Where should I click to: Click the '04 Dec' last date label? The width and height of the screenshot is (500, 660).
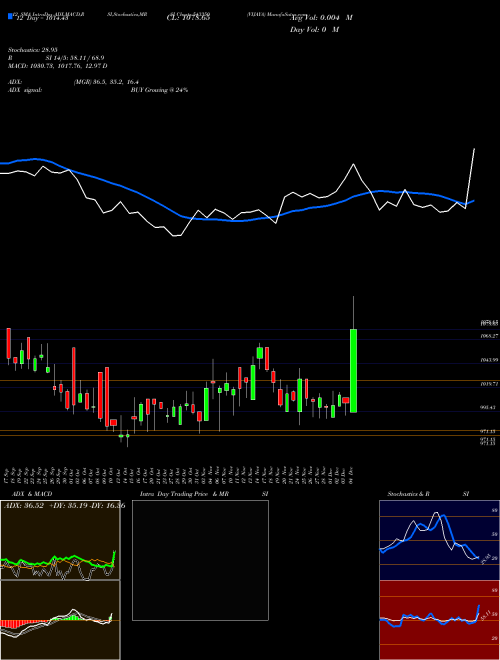click(x=351, y=476)
